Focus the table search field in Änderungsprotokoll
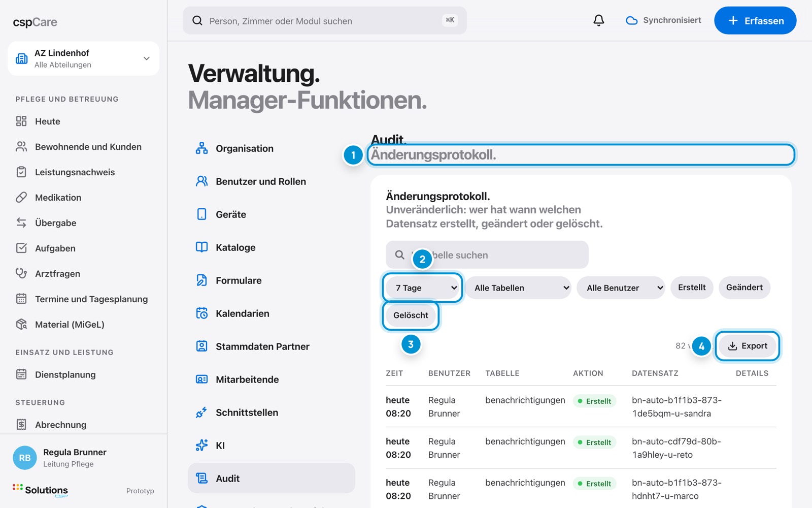812x508 pixels. [487, 255]
